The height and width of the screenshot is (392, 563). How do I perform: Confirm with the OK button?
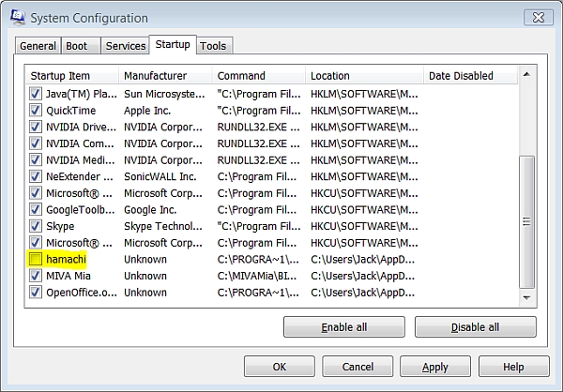(280, 367)
